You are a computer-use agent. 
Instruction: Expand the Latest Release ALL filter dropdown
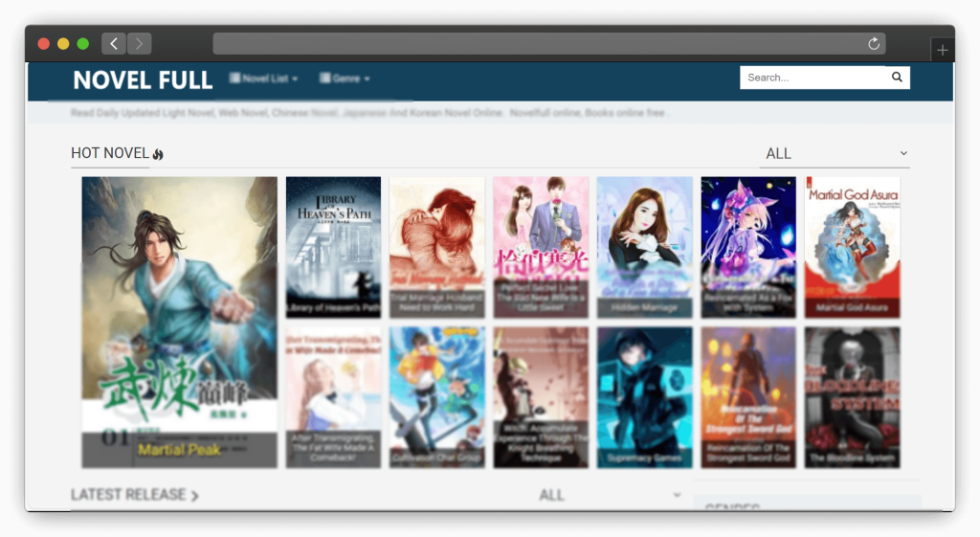pos(609,495)
